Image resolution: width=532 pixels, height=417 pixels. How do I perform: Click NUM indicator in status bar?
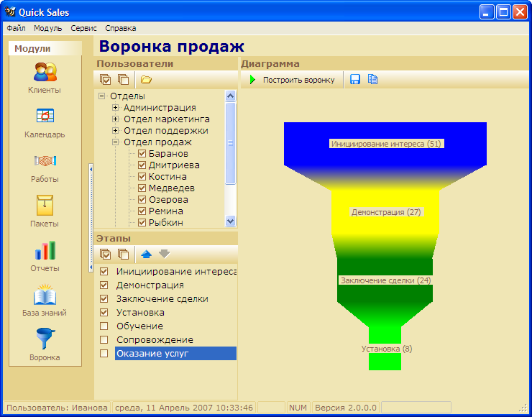pyautogui.click(x=298, y=408)
